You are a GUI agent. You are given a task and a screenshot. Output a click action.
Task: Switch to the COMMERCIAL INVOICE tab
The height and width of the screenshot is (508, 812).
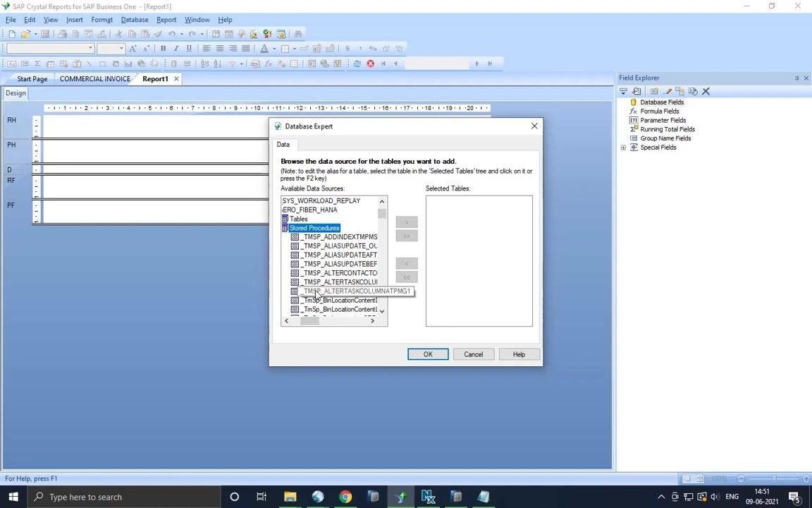[94, 79]
